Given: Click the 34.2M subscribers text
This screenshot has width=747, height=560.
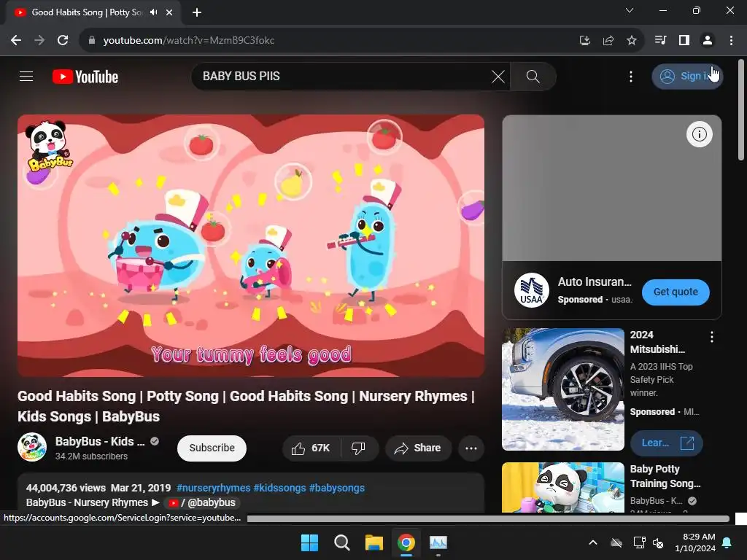Looking at the screenshot, I should point(91,456).
